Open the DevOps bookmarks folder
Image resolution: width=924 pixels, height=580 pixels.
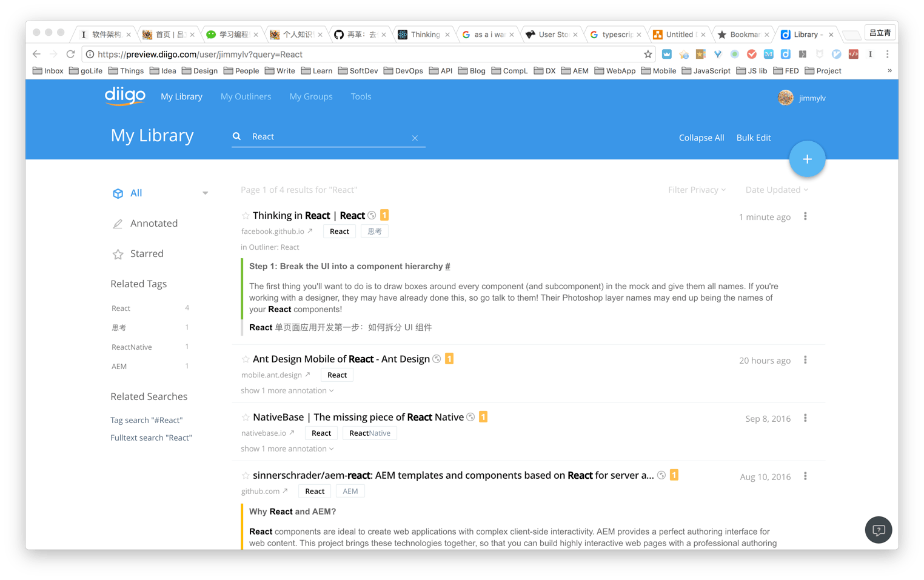tap(403, 71)
